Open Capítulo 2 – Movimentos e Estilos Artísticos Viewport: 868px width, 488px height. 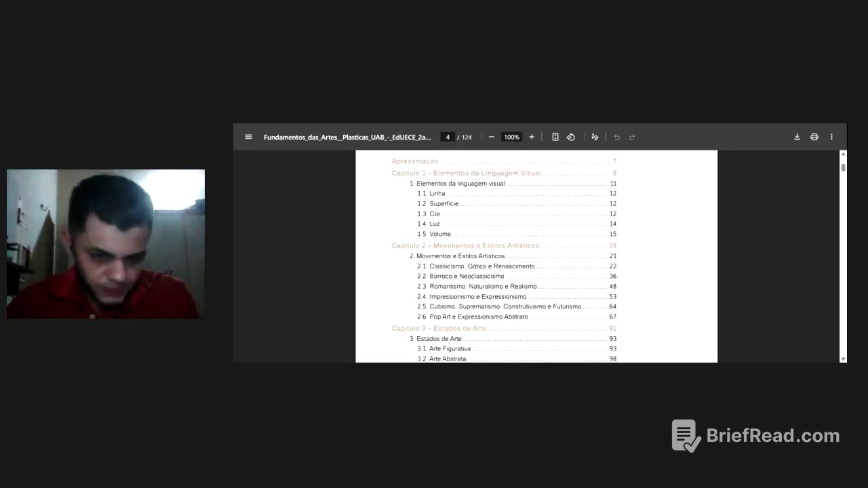pyautogui.click(x=465, y=245)
